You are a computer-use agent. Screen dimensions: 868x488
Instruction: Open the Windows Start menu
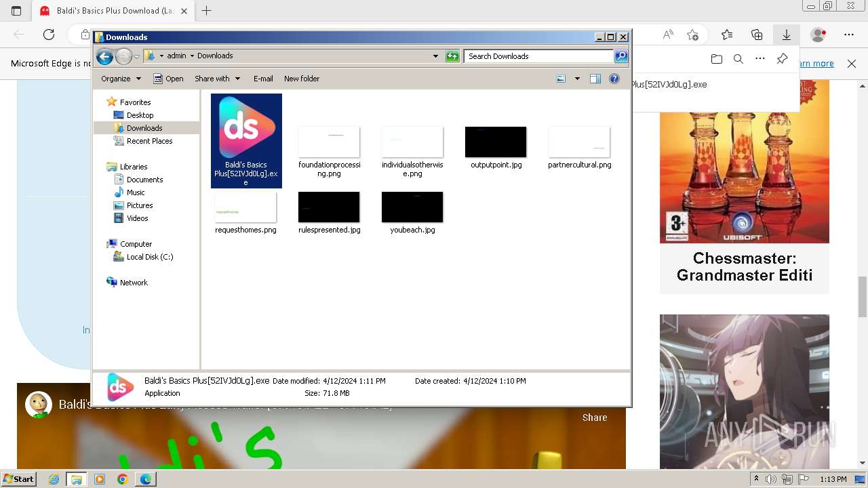(x=18, y=479)
